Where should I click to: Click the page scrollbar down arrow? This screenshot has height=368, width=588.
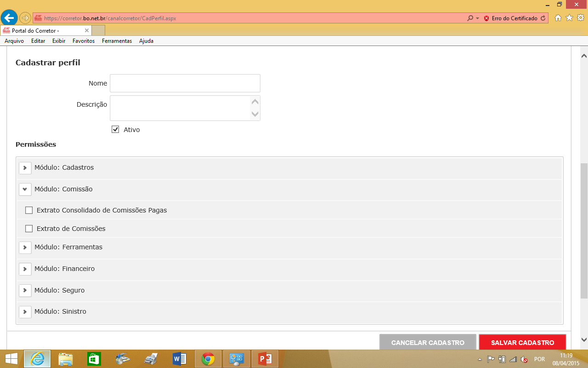584,339
